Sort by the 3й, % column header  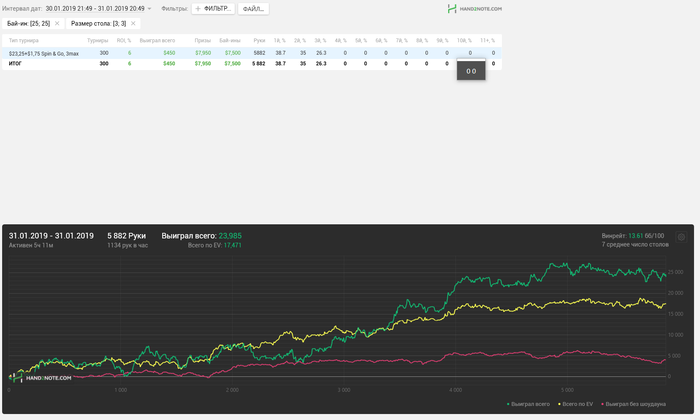coord(320,40)
